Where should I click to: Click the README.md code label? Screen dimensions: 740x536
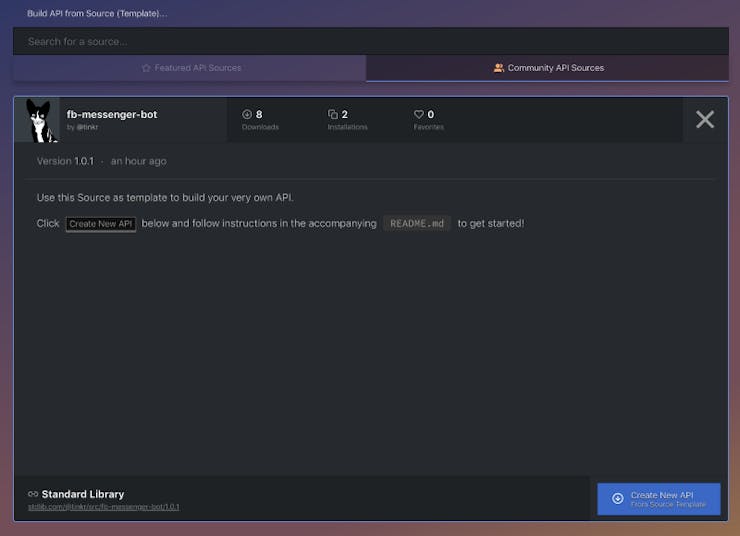pos(417,224)
